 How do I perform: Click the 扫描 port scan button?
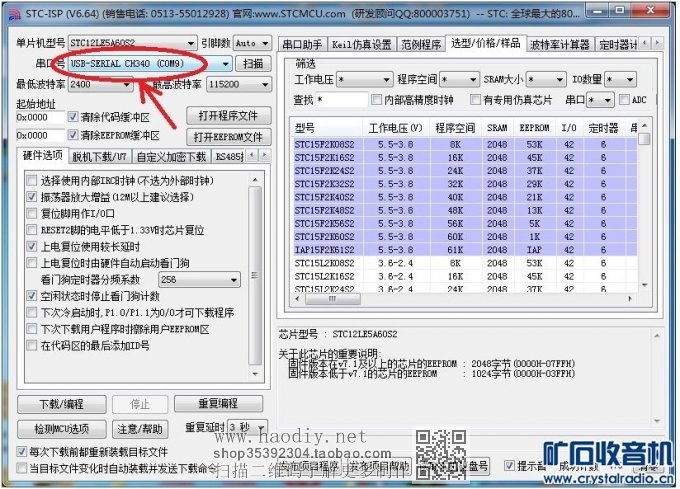(x=254, y=64)
